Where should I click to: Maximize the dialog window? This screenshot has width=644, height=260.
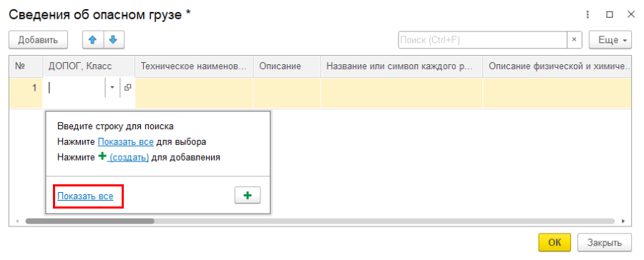click(610, 15)
